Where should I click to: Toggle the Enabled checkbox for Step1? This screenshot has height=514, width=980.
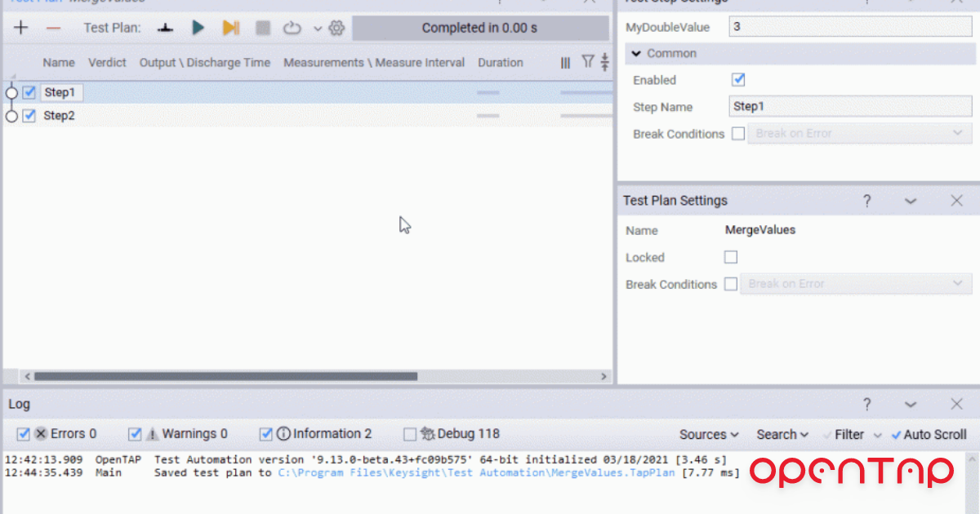pos(737,79)
